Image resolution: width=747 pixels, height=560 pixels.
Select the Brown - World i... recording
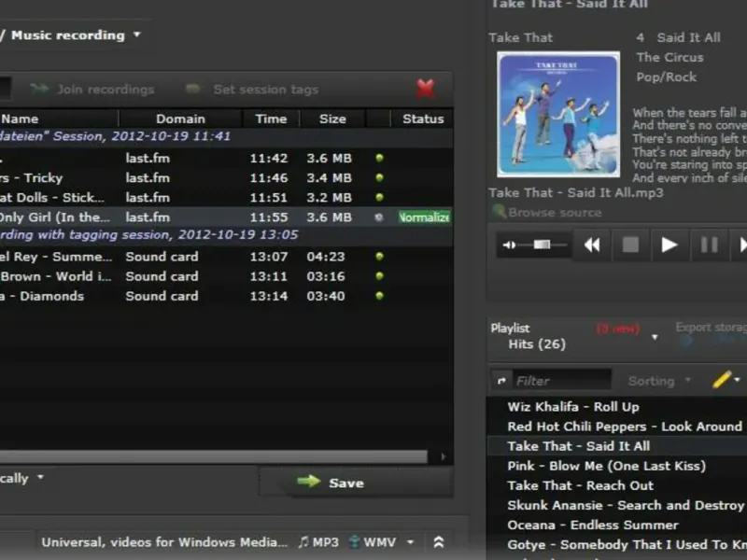(226, 276)
